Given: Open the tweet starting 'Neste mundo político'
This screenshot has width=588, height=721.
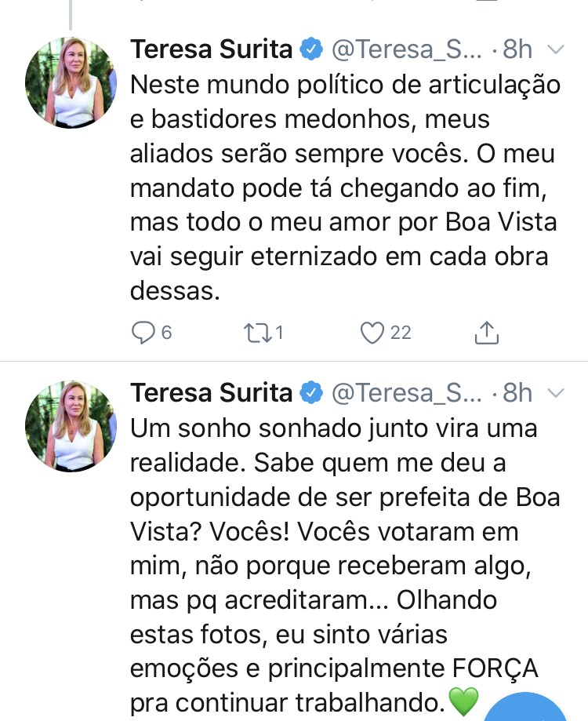Looking at the screenshot, I should pos(345,188).
